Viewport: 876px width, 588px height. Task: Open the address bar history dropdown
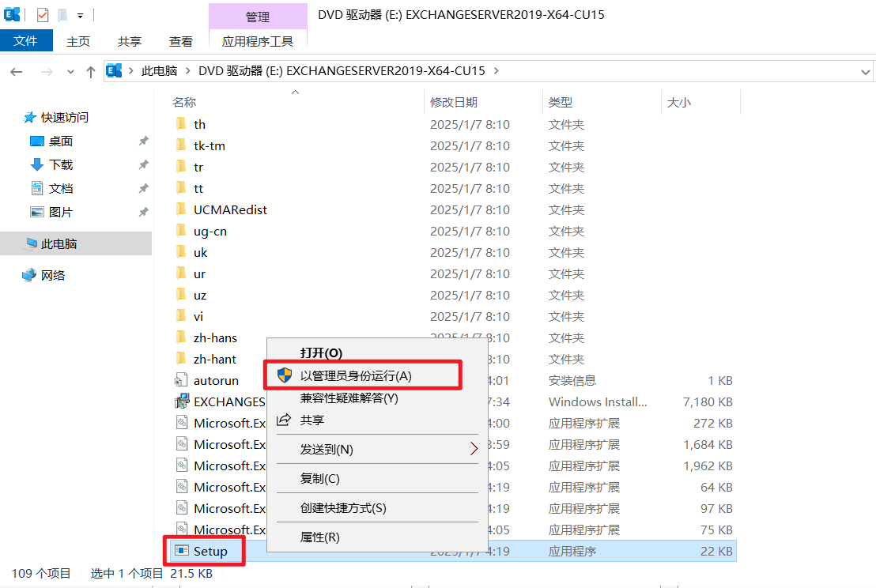click(866, 71)
